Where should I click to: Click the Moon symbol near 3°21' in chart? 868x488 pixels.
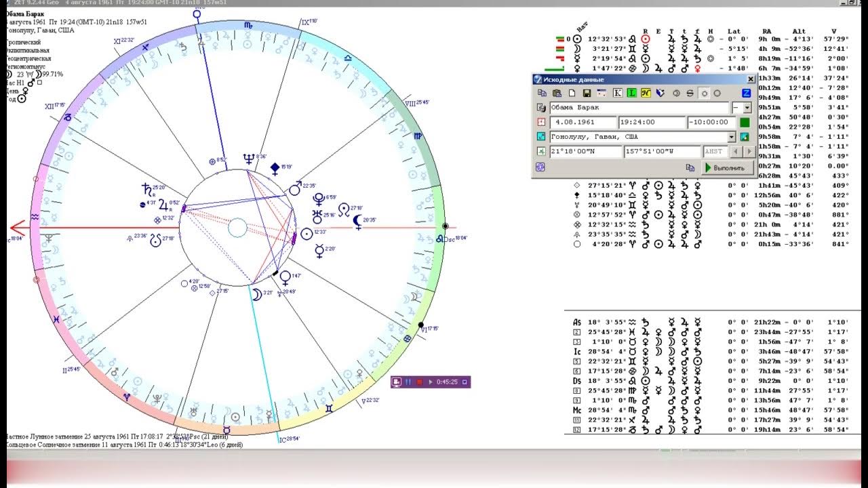coord(256,293)
